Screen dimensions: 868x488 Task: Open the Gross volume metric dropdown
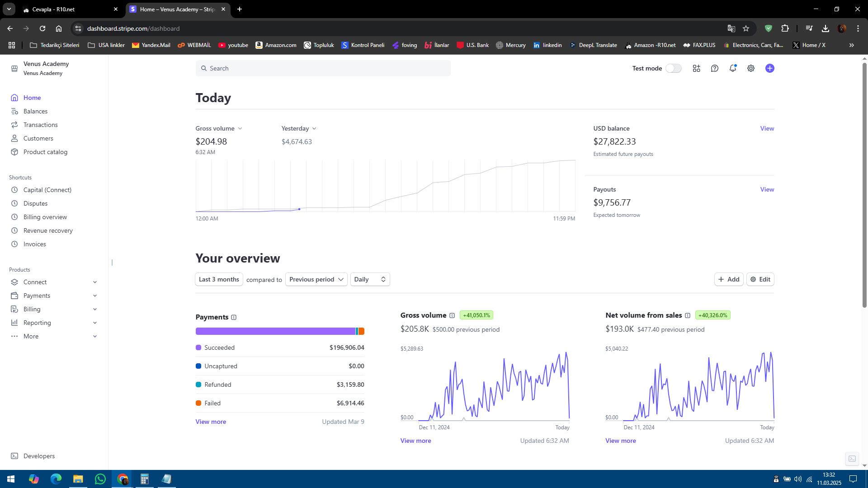click(x=219, y=128)
